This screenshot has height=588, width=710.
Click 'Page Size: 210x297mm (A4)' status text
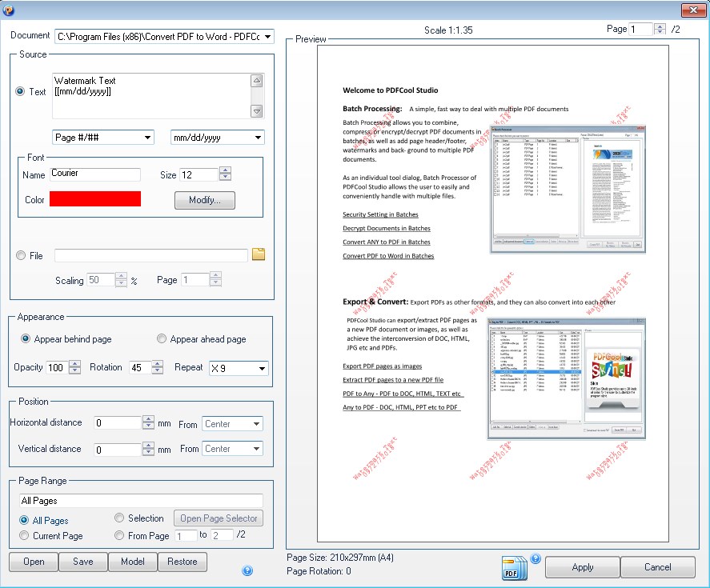pos(339,558)
